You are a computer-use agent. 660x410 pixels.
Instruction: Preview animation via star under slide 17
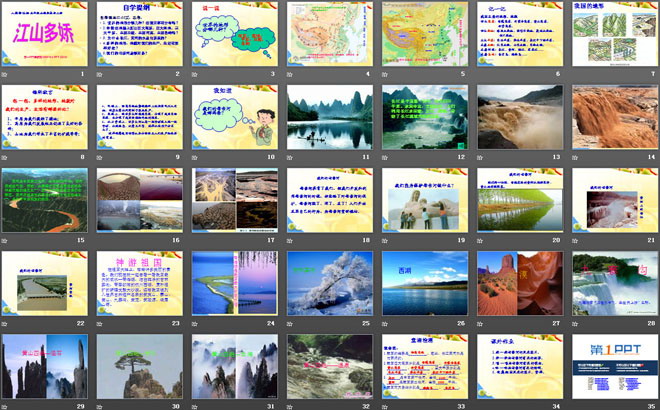click(x=194, y=241)
